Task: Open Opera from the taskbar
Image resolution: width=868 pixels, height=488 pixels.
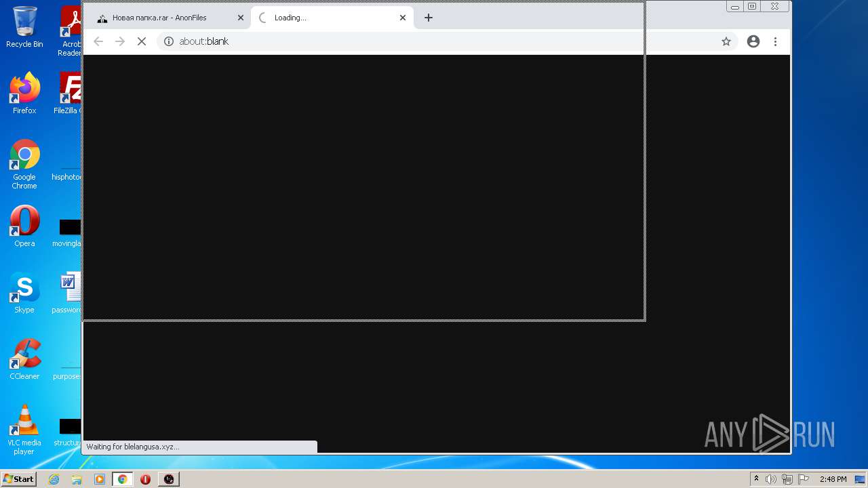Action: click(x=146, y=479)
